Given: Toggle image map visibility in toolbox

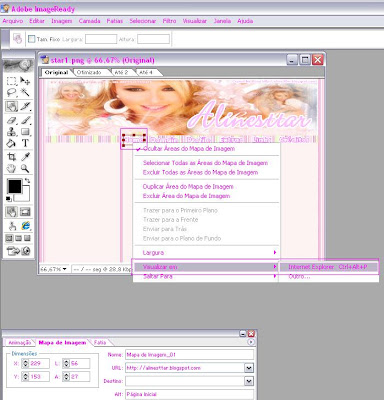Looking at the screenshot, I should click(12, 212).
